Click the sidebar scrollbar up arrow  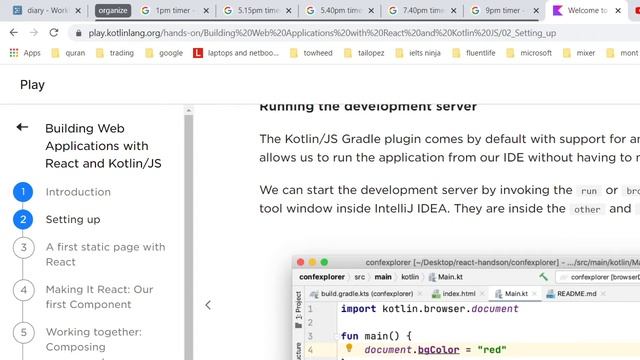tap(189, 110)
